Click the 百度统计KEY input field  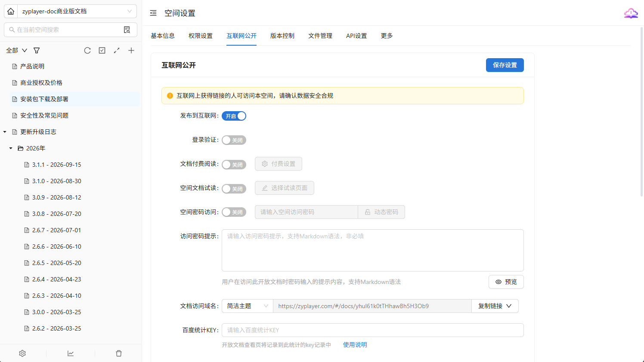click(x=373, y=330)
